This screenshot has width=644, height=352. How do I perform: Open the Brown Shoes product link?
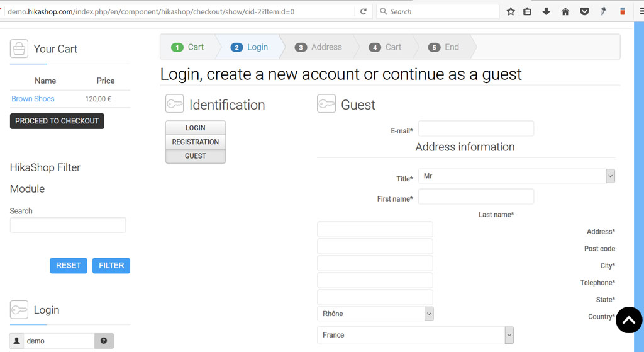(33, 99)
